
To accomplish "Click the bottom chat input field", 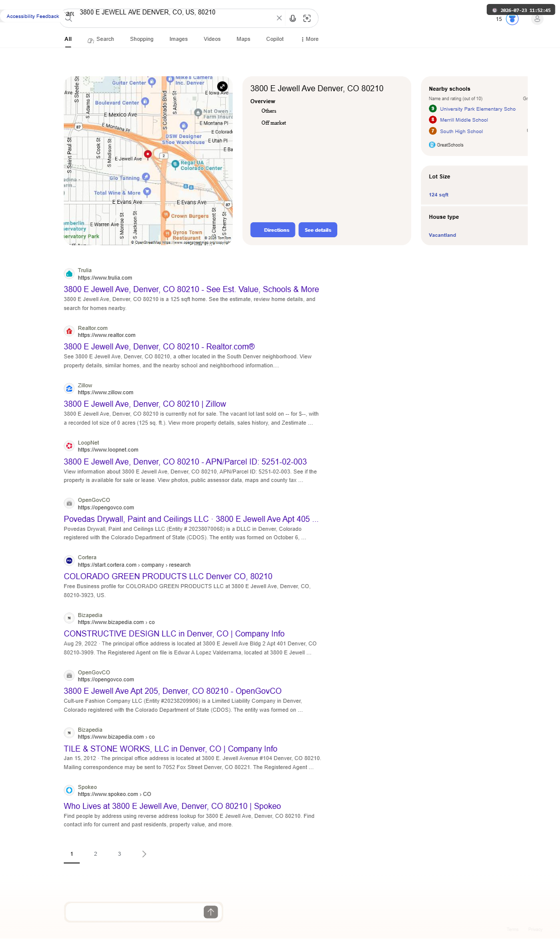I will pos(135,912).
